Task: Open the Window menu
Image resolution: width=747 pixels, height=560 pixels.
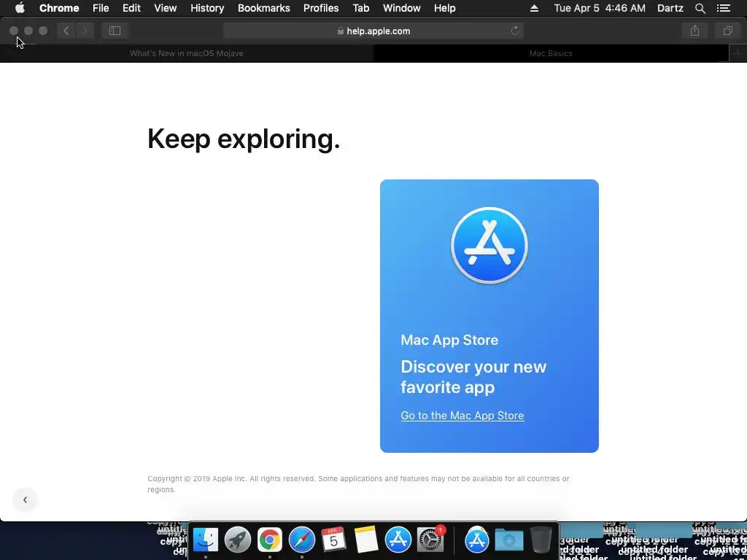Action: click(x=402, y=8)
